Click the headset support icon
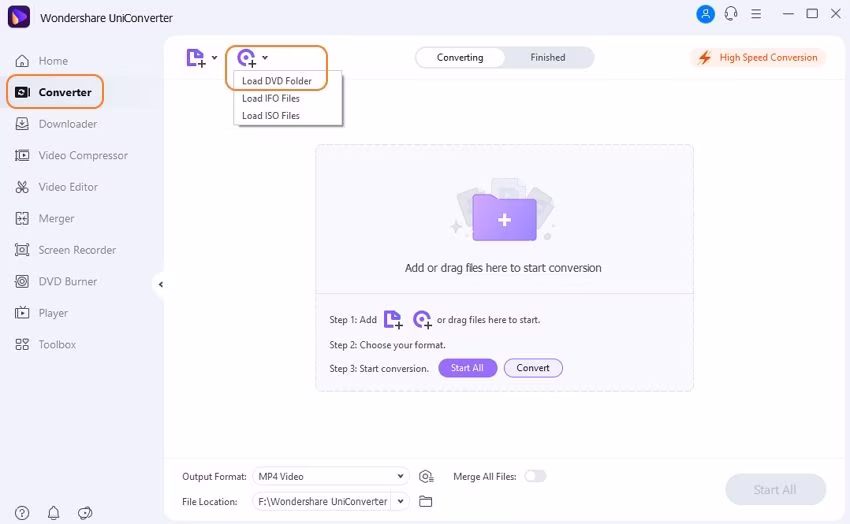The width and height of the screenshot is (850, 524). pyautogui.click(x=732, y=14)
